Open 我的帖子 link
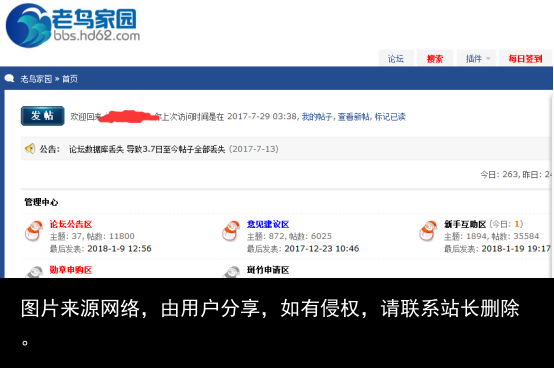The width and height of the screenshot is (554, 368). pos(317,117)
